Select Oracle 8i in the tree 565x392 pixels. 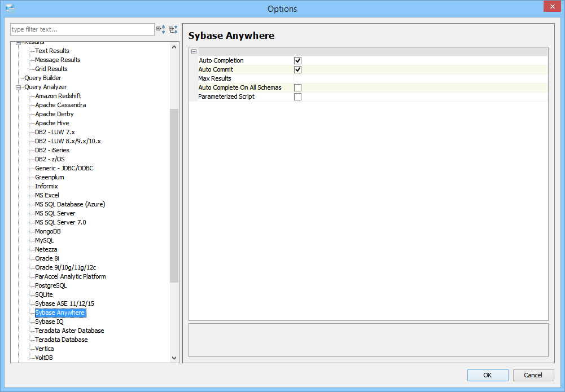coord(47,258)
